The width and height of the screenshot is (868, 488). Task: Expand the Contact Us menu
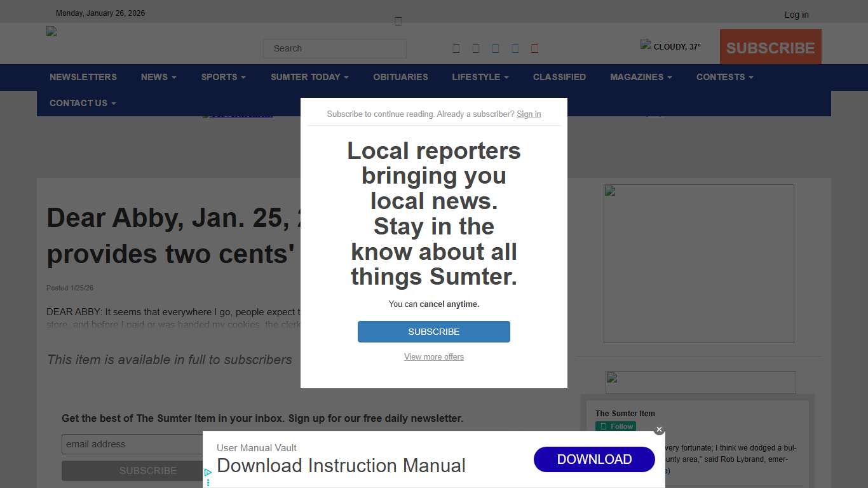pos(83,103)
